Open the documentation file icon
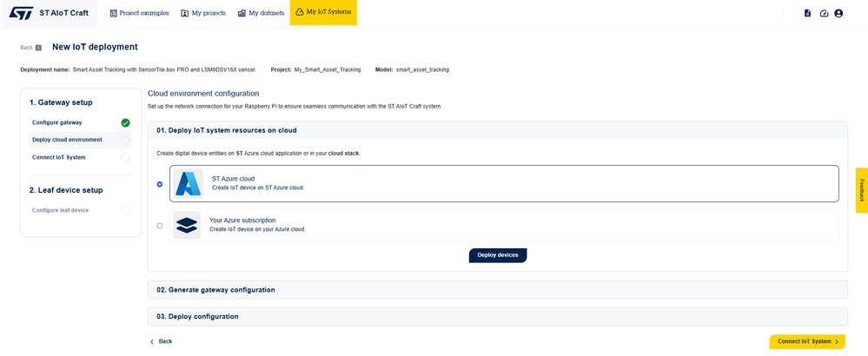This screenshot has height=356, width=868. [808, 13]
